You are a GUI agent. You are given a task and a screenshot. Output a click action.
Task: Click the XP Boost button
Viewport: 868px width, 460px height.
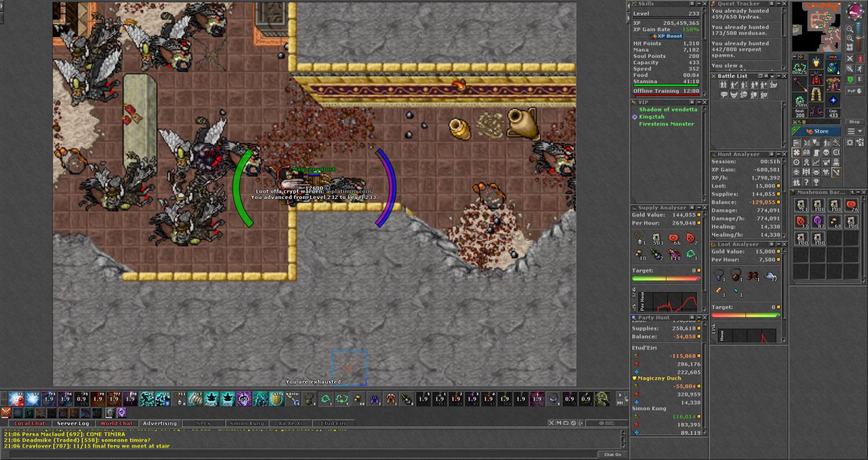click(x=666, y=36)
